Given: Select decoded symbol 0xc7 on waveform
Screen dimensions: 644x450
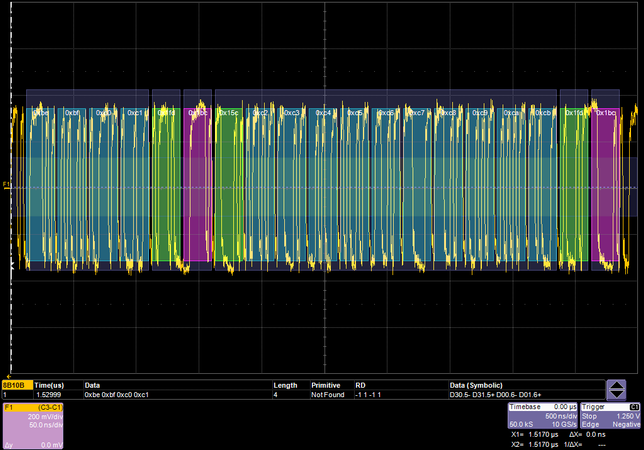Looking at the screenshot, I should [417, 184].
